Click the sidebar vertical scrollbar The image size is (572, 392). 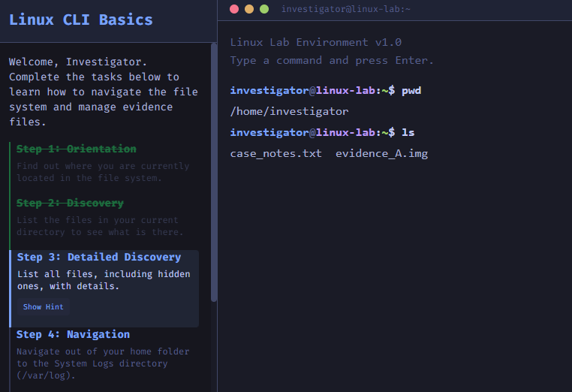tap(214, 173)
